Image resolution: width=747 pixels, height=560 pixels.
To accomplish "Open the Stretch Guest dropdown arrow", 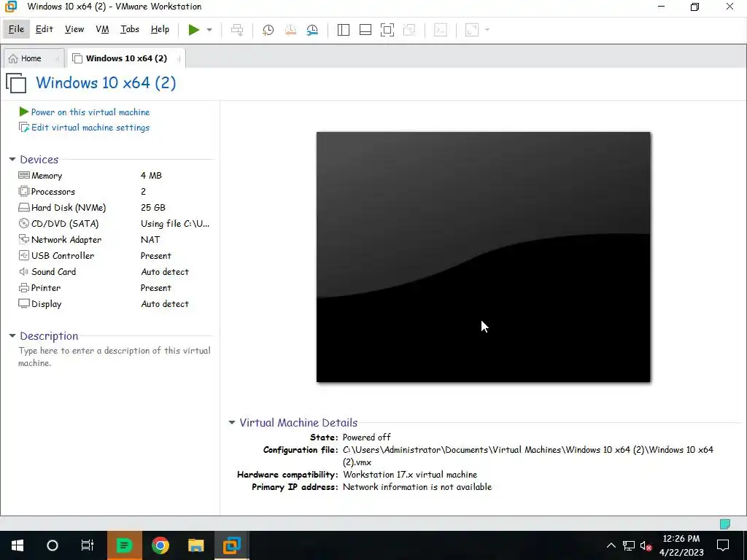I will coord(487,29).
